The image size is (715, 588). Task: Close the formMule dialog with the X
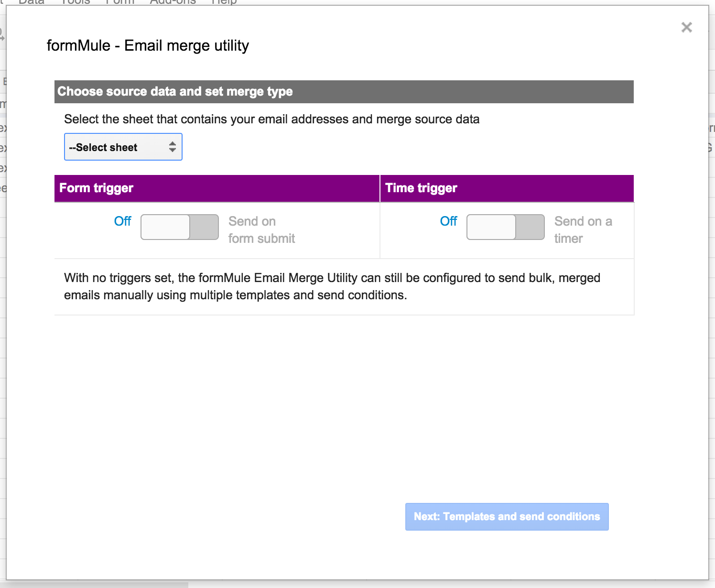686,27
